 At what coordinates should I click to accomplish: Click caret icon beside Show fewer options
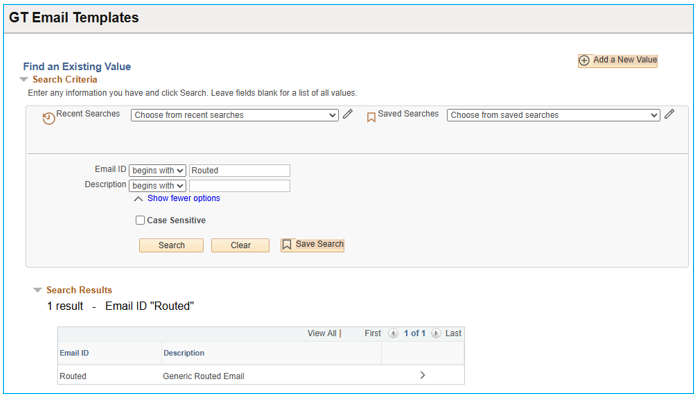pyautogui.click(x=139, y=199)
